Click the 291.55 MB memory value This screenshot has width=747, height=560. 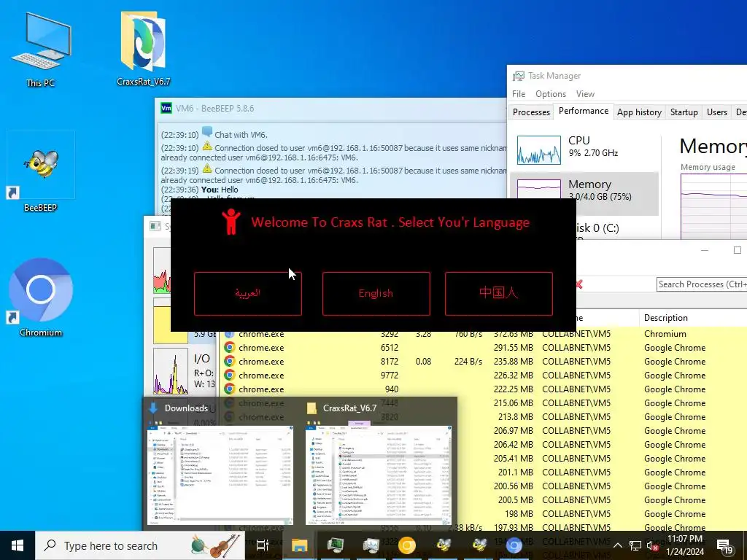(x=513, y=348)
